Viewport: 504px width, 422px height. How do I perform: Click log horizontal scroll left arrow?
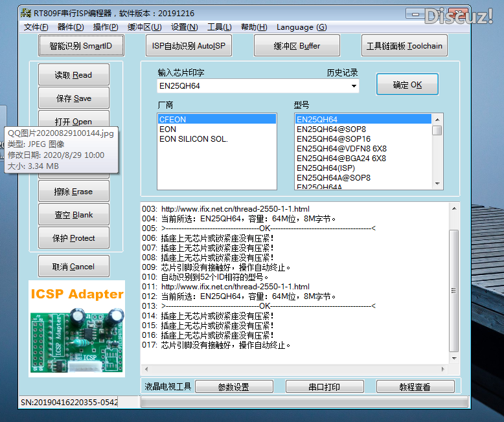pos(146,369)
